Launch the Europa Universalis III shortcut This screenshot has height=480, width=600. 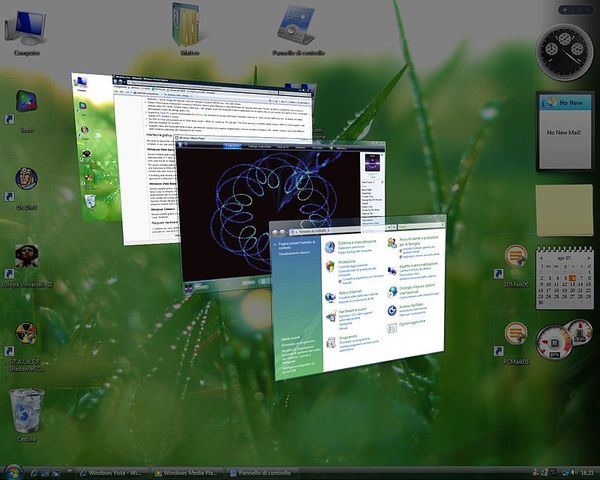coord(26,264)
